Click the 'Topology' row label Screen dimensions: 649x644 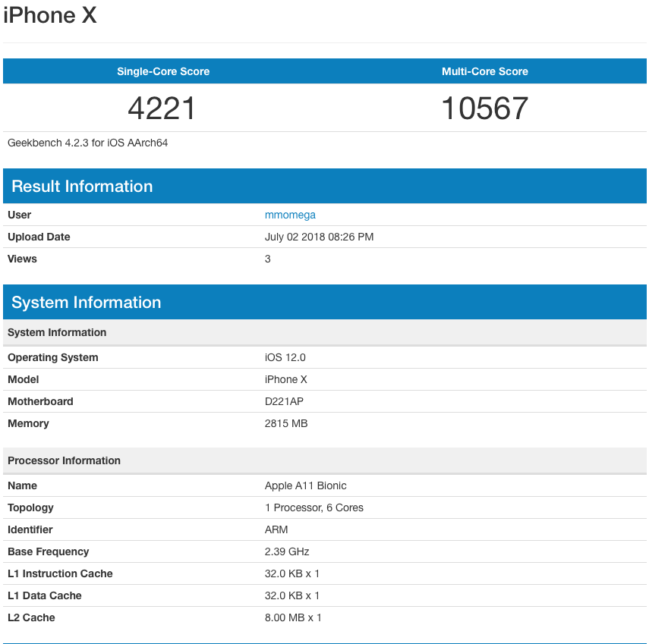coord(30,508)
